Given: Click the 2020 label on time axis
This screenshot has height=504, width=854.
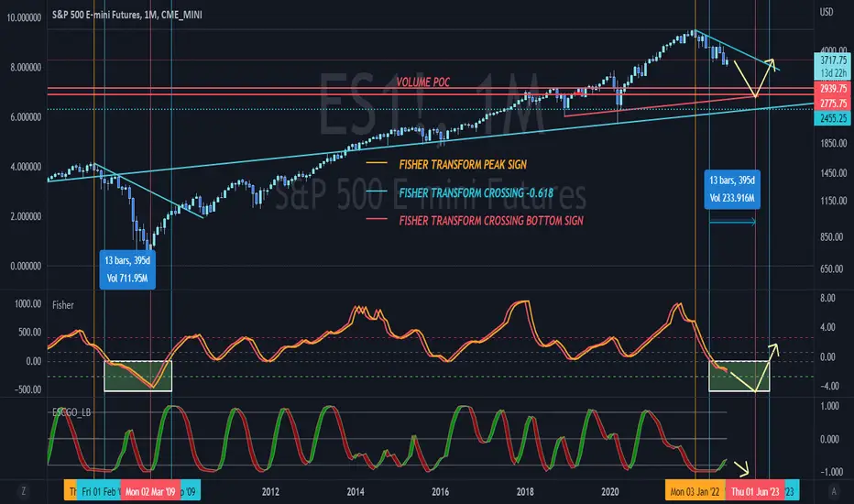Looking at the screenshot, I should pos(610,491).
